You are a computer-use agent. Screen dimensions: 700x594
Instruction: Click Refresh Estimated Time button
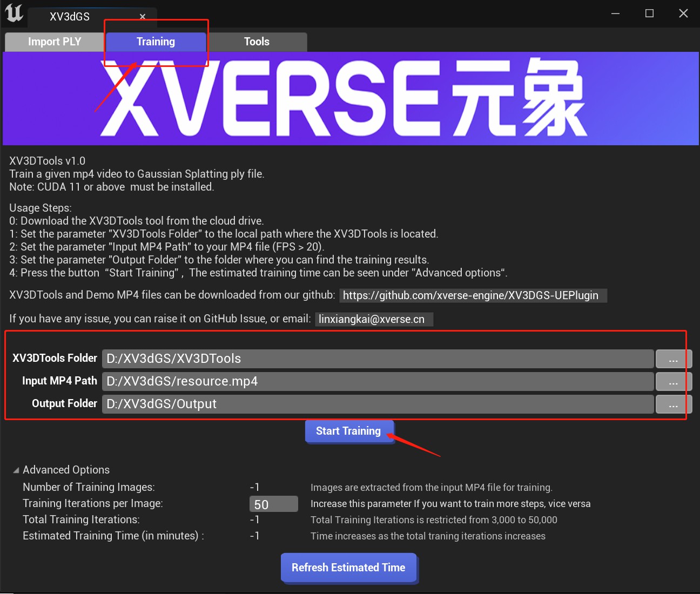coord(348,568)
